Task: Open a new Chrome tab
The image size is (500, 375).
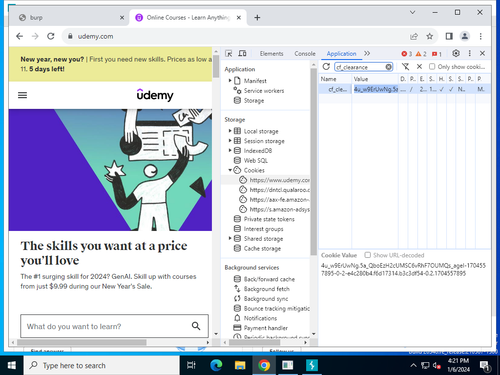Action: [x=257, y=18]
